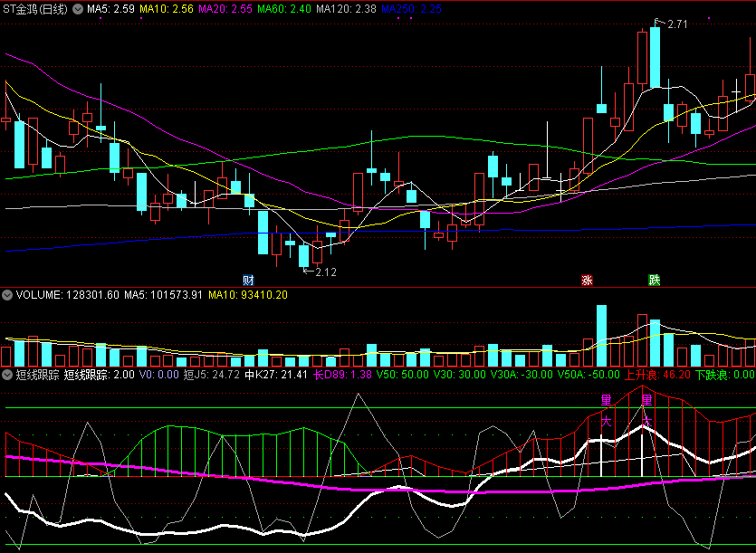The width and height of the screenshot is (756, 553).
Task: Select the V30A: -30.00 label
Action: click(522, 374)
